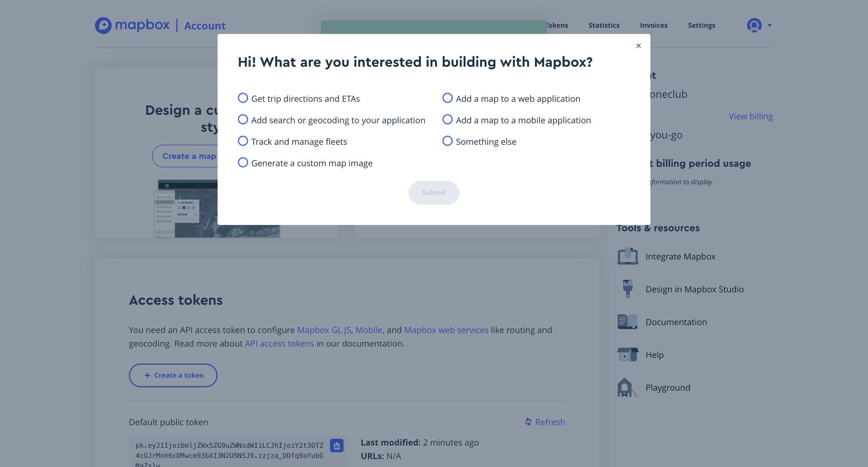Open the View billing link
Image resolution: width=868 pixels, height=467 pixels.
[750, 116]
